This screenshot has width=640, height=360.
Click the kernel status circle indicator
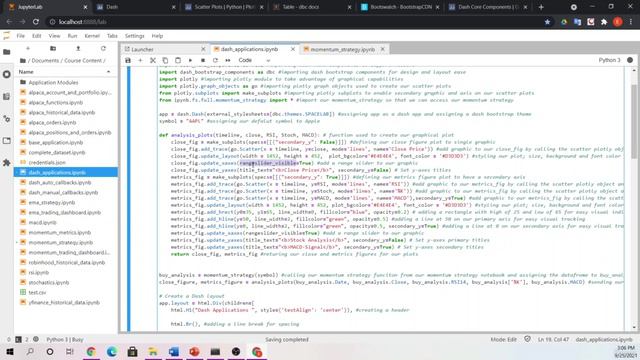(630, 60)
